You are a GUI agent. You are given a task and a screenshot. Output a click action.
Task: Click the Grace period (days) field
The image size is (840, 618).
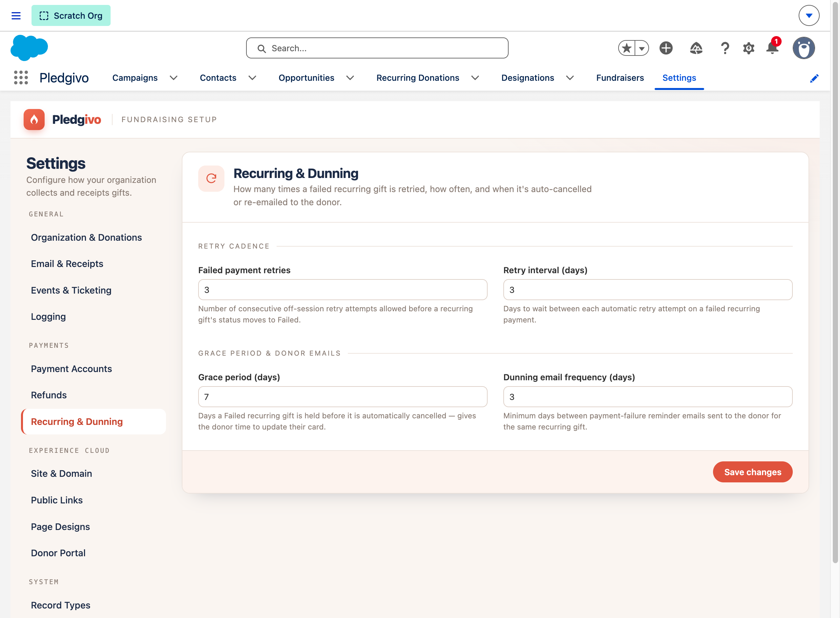coord(343,397)
